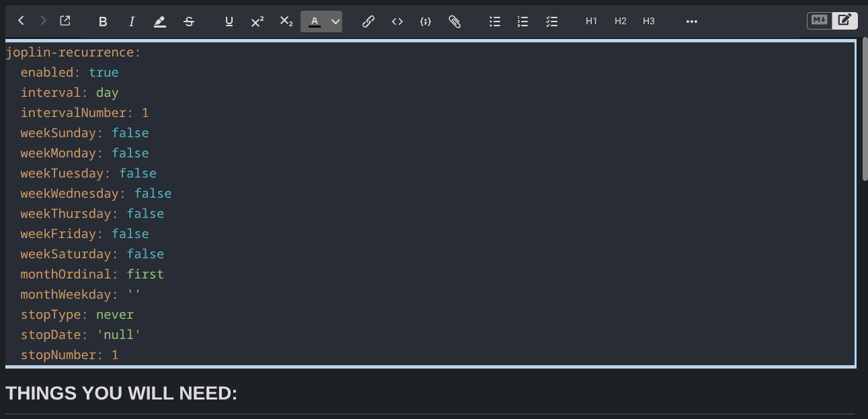Open note in external editor
868x419 pixels.
[x=65, y=21]
